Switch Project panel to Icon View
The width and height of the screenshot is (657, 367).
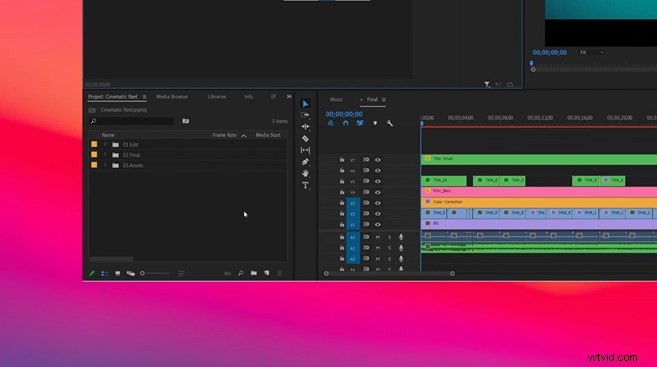pos(118,273)
